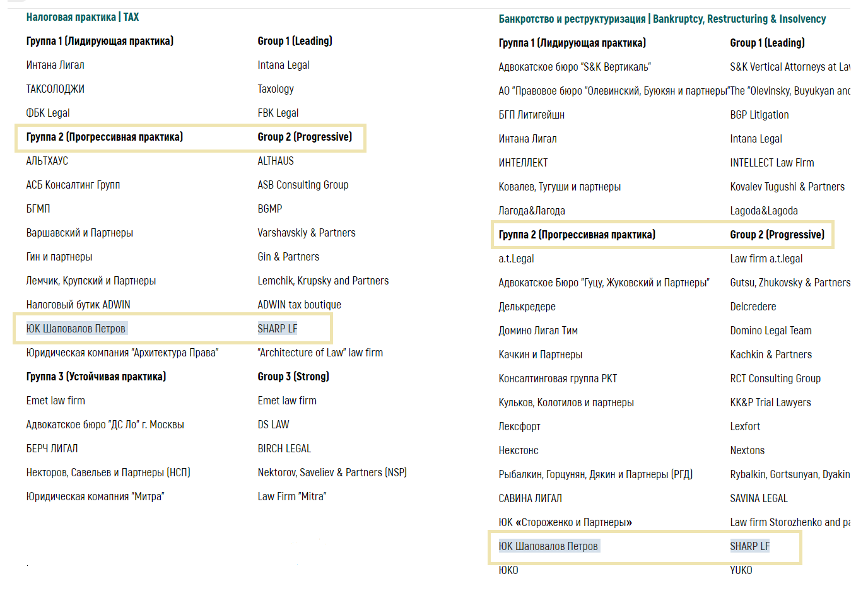This screenshot has width=868, height=598.
Task: Select tax 'Группа 2 (Прогрессивная практика)' heading
Action: click(x=105, y=137)
